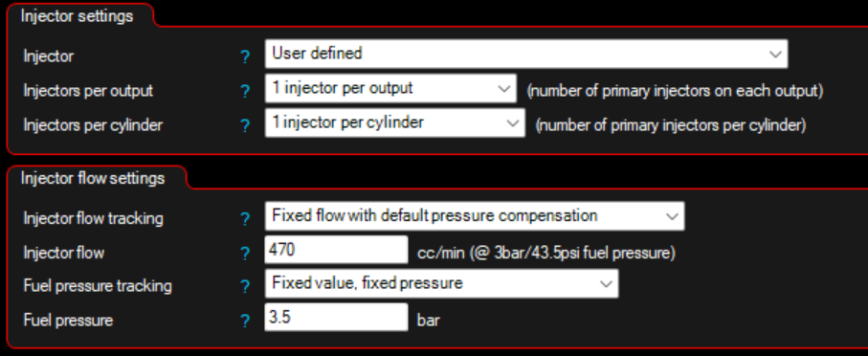The image size is (868, 356).
Task: Click the Injector flow field showing 470
Action: 336,250
